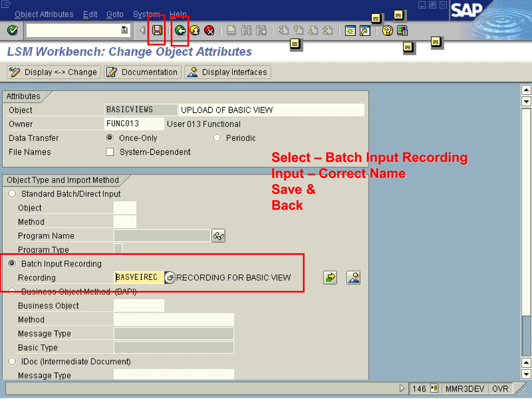
Task: Click the First Page icon
Action: (283, 30)
